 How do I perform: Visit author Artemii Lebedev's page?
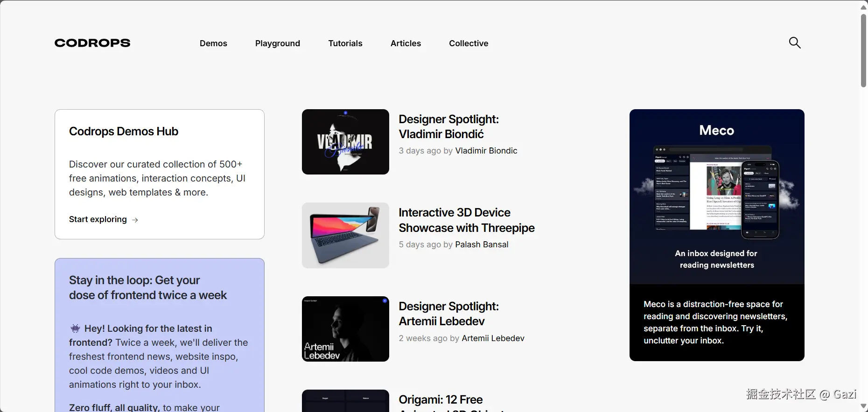point(493,338)
